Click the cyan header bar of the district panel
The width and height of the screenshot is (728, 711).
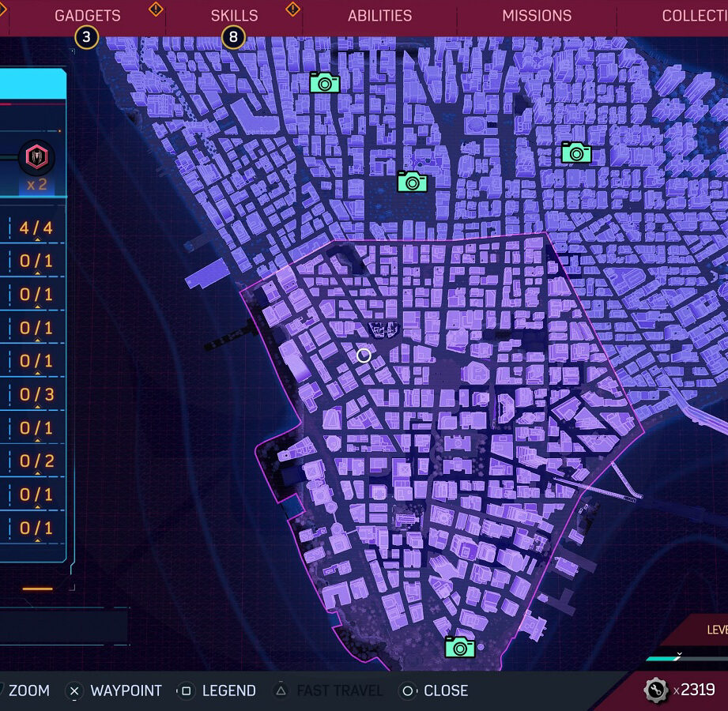(x=32, y=84)
